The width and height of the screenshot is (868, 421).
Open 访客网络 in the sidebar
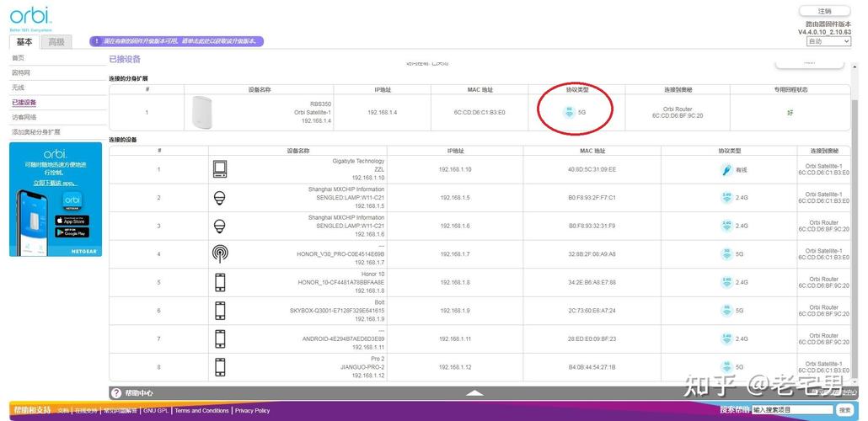[x=24, y=117]
